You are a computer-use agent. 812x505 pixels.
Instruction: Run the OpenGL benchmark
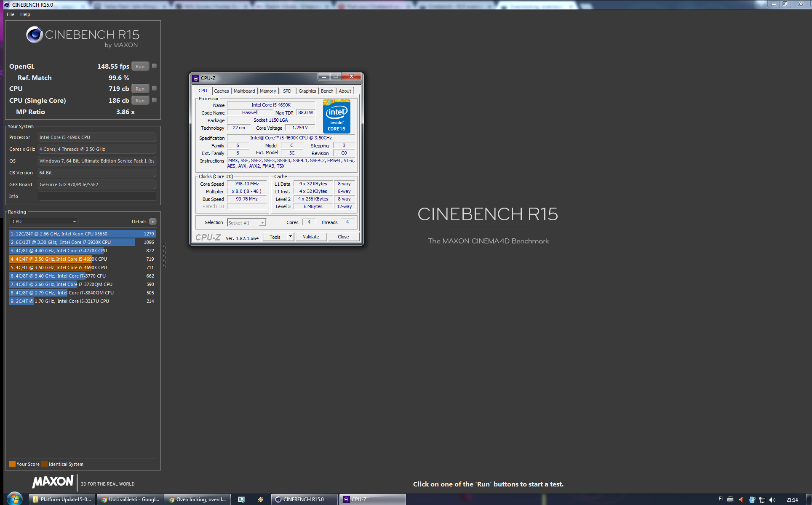[140, 67]
